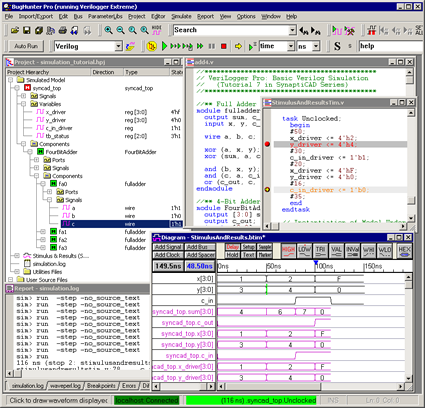Select the INVal invalid waveform button
Image resolution: width=425 pixels, height=408 pixels.
pyautogui.click(x=352, y=251)
